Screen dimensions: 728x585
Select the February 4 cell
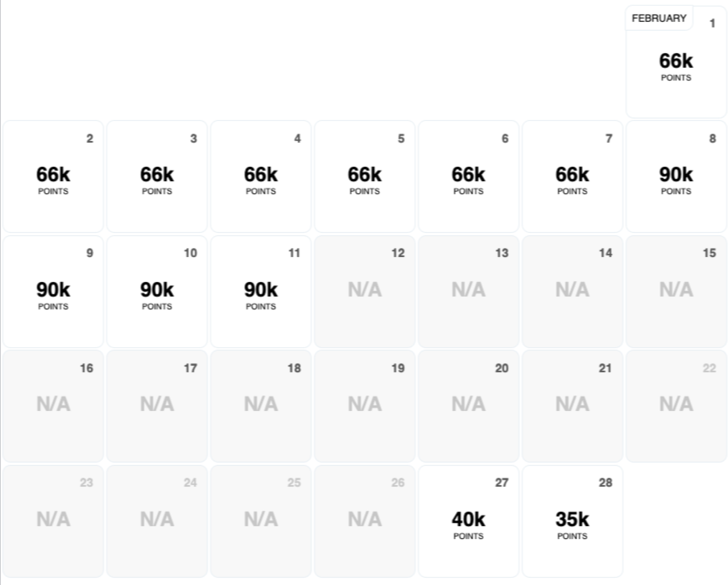pyautogui.click(x=261, y=177)
